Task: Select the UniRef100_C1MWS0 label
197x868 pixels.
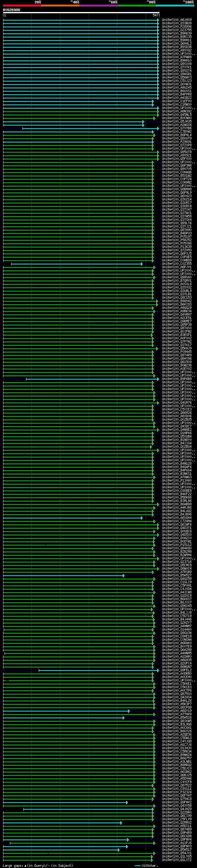Action: [177, 104]
